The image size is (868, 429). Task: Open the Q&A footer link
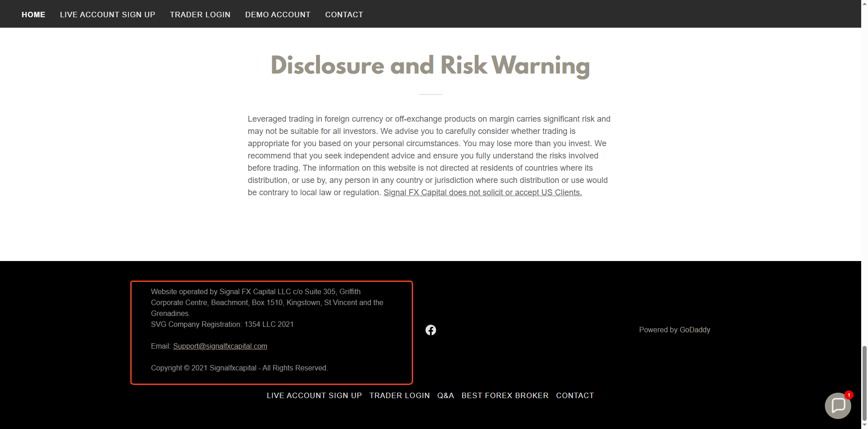pyautogui.click(x=445, y=395)
